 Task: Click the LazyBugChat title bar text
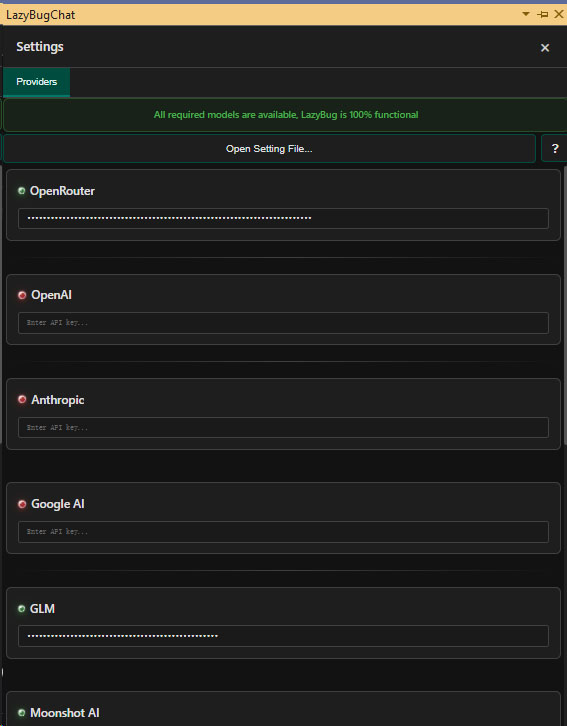click(40, 15)
